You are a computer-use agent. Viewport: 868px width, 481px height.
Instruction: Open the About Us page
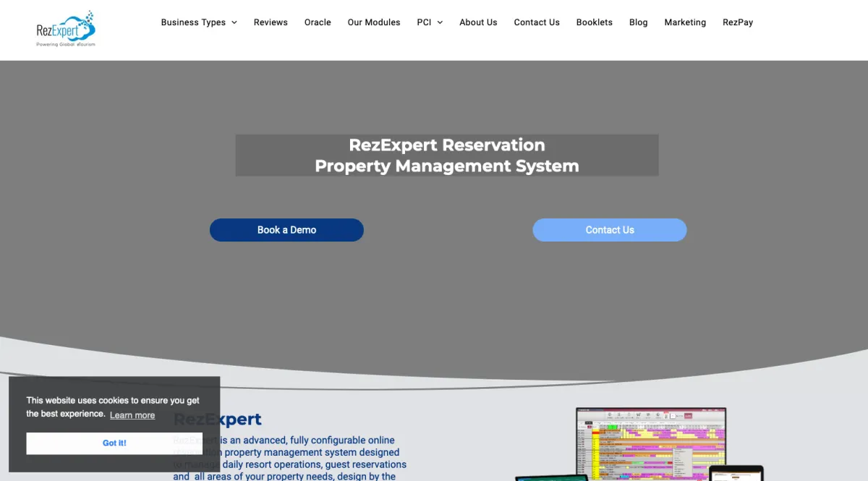tap(478, 22)
